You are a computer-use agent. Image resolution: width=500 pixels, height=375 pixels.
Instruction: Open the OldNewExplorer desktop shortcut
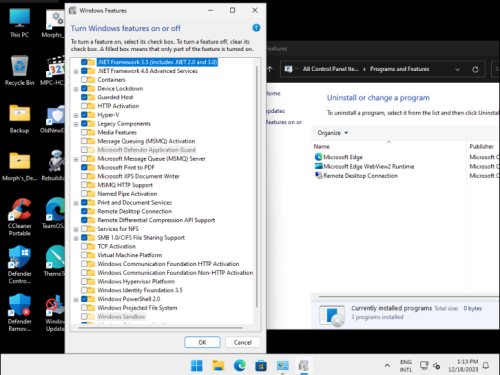click(x=53, y=119)
